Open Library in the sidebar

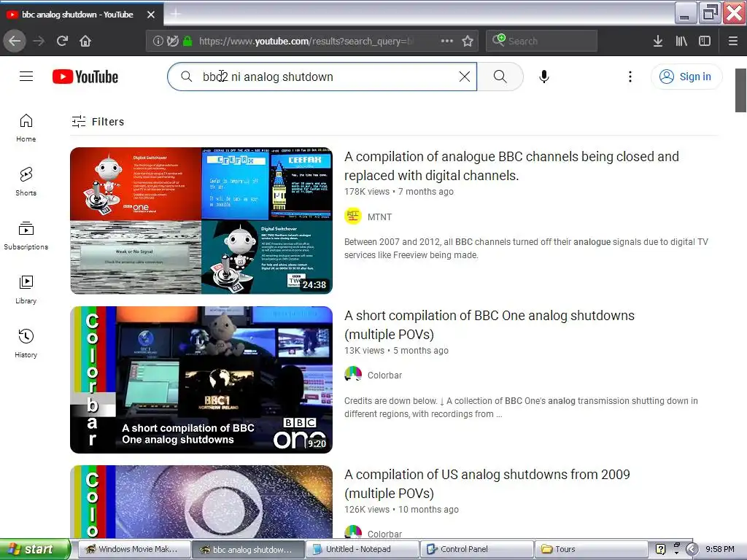click(x=26, y=289)
